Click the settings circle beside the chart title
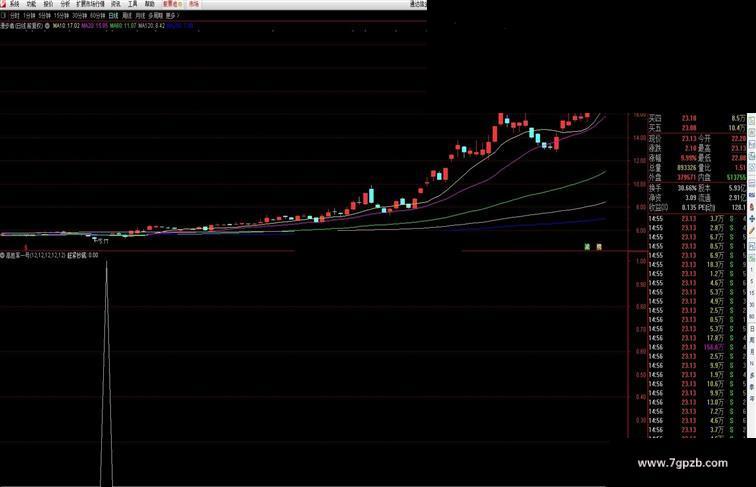Screen dimensions: 756x487 (47, 26)
